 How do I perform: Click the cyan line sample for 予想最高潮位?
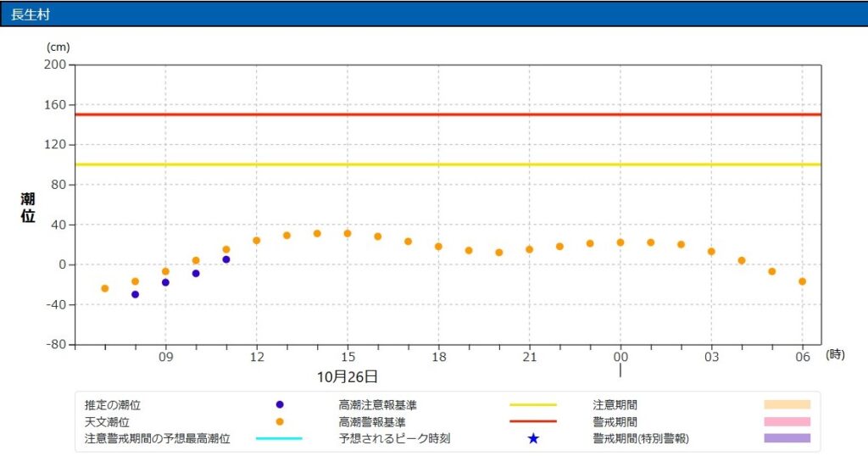pyautogui.click(x=279, y=438)
